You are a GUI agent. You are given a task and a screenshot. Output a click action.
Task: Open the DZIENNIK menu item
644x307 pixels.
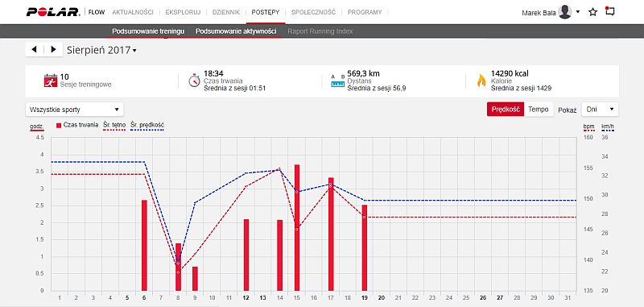(x=226, y=12)
